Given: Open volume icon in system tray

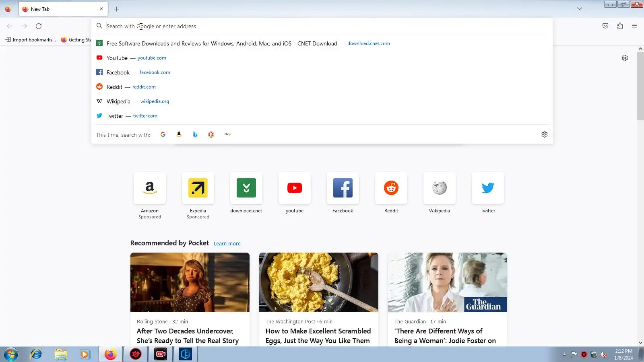Looking at the screenshot, I should point(603,354).
